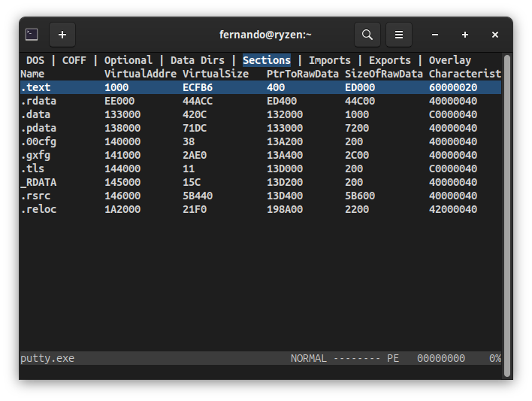Select the .gxfg section row
This screenshot has height=401, width=532.
coord(261,155)
